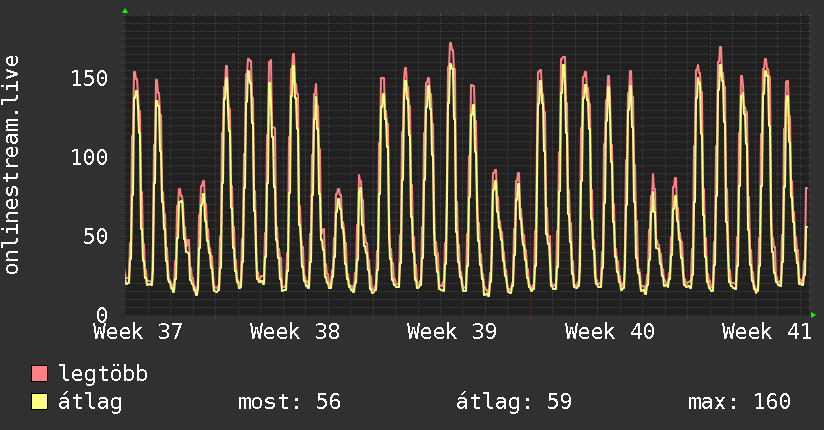Screen dimensions: 824x430
Task: Click the pink legtöbb legend swatch
Action: point(39,373)
